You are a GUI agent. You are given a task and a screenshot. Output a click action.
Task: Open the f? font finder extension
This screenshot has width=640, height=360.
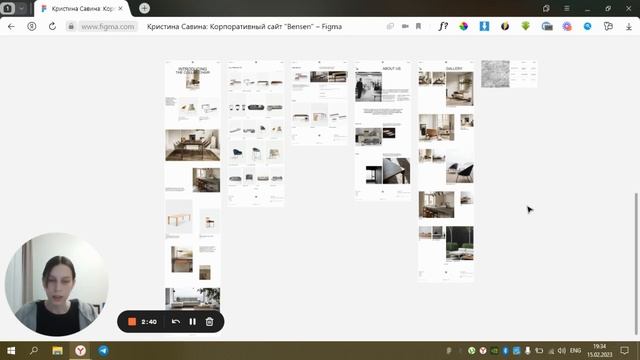click(443, 27)
